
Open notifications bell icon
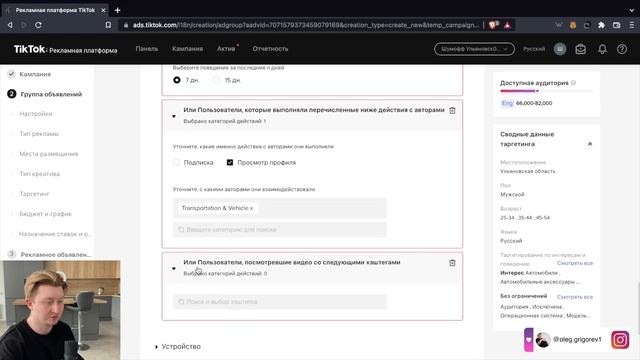point(602,49)
